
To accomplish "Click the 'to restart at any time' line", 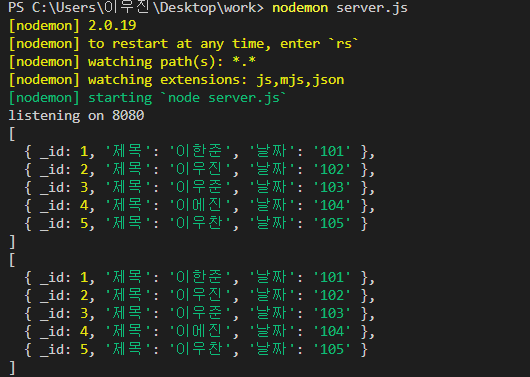I will pos(183,44).
